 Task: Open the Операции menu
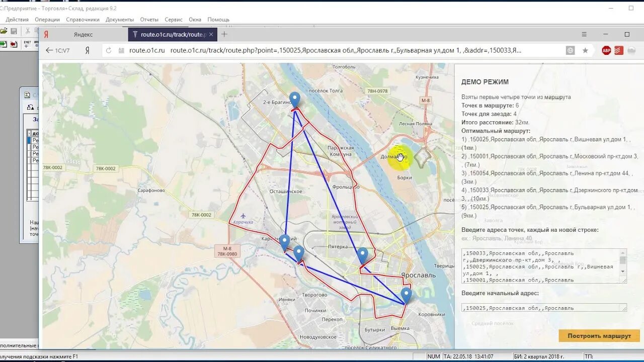click(x=47, y=20)
